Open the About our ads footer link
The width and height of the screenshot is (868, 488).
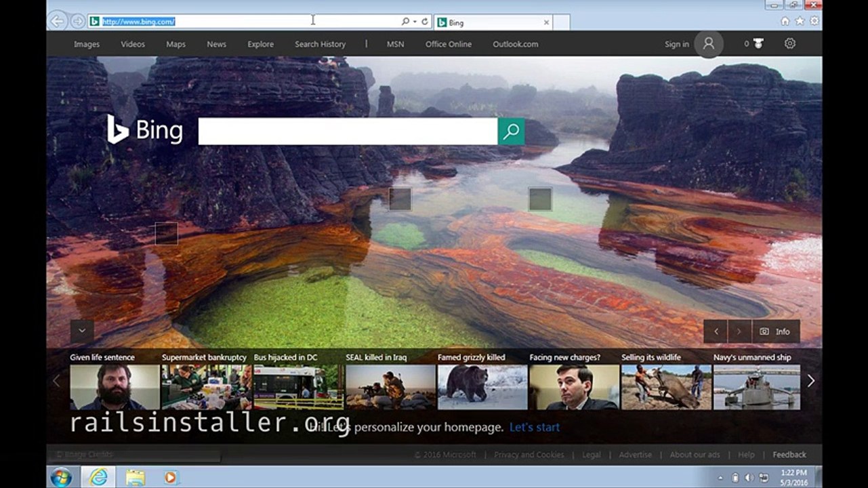coord(695,455)
